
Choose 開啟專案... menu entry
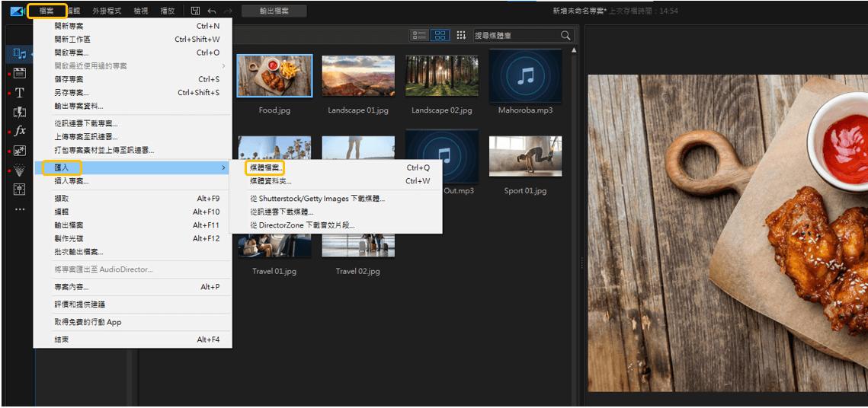click(133, 53)
